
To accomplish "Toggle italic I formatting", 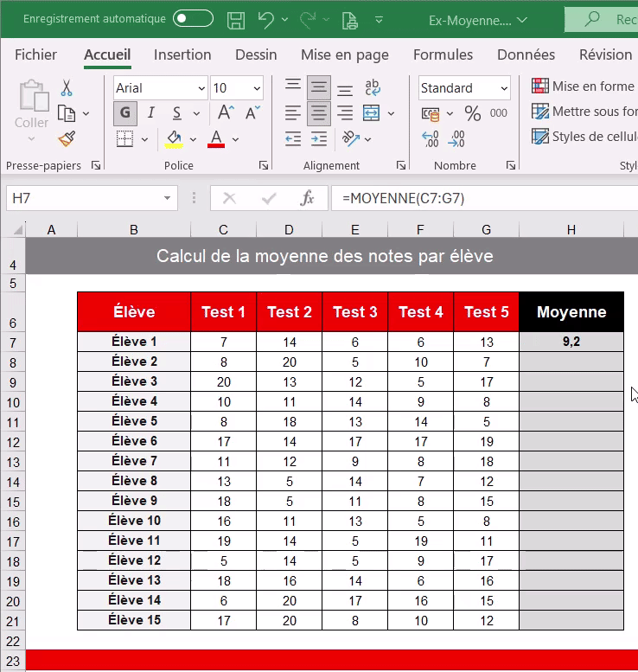I will click(150, 113).
